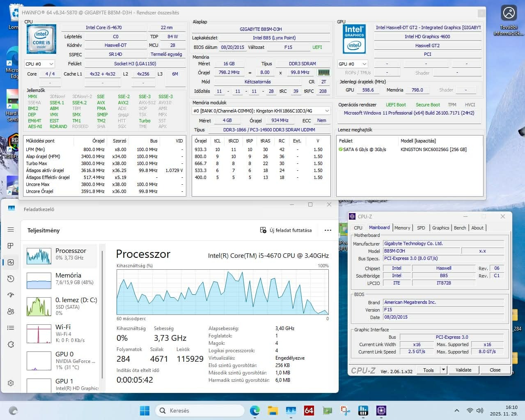Open the red 64 taskbar icon

tap(309, 410)
